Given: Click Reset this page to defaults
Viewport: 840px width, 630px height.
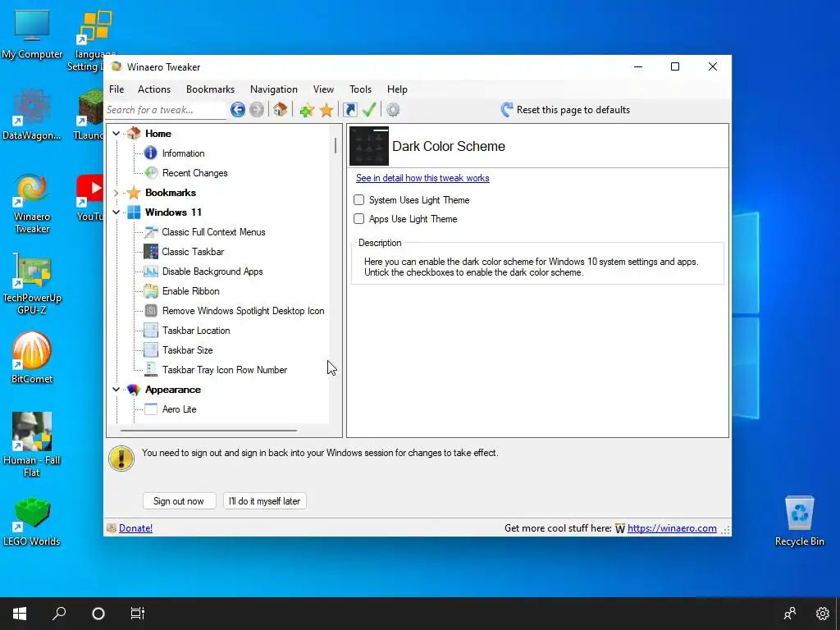Looking at the screenshot, I should (565, 110).
